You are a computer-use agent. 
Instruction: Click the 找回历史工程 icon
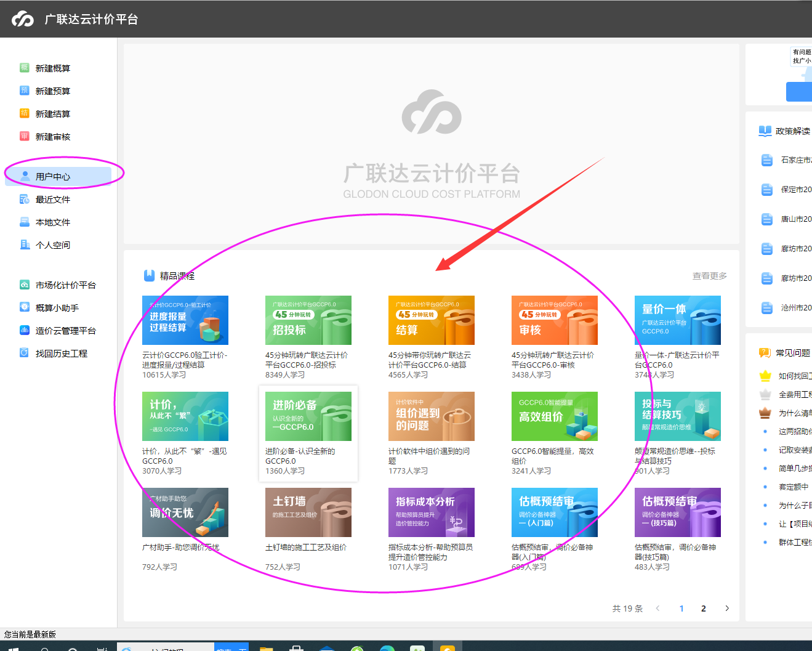(x=25, y=353)
